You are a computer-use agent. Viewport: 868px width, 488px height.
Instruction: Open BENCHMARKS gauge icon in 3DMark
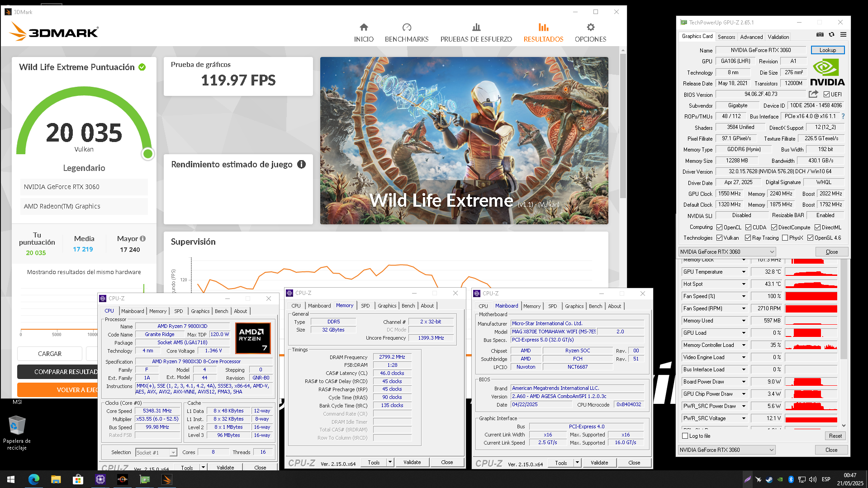pyautogui.click(x=407, y=27)
